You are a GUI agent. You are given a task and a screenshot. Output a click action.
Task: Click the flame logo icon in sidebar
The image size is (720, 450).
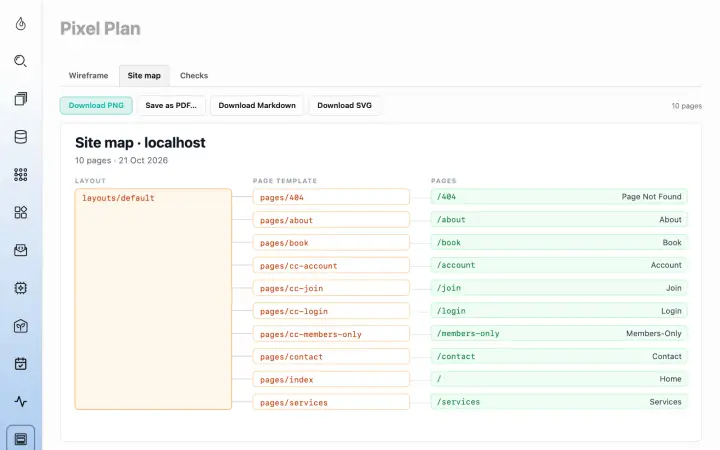tap(21, 23)
